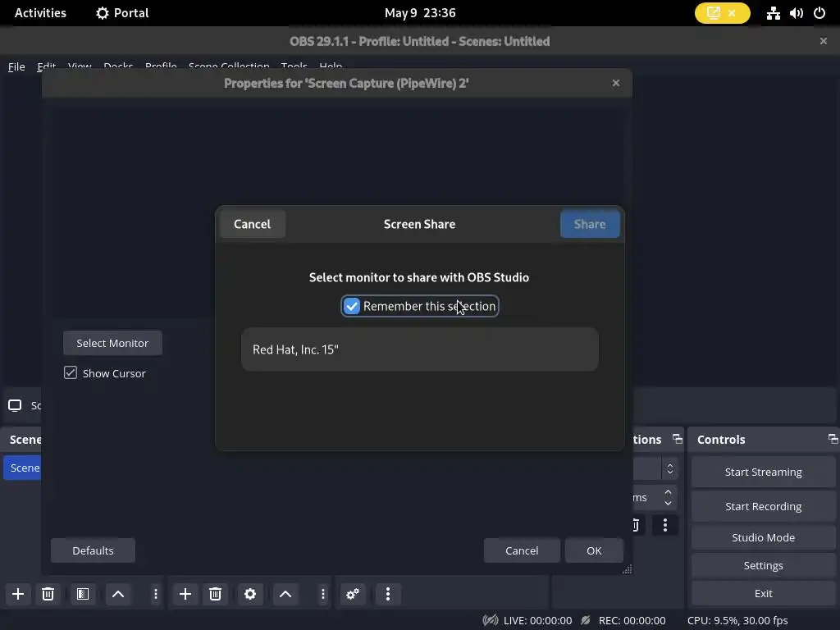This screenshot has height=630, width=840.
Task: Open transition properties vertical dots
Action: click(665, 524)
